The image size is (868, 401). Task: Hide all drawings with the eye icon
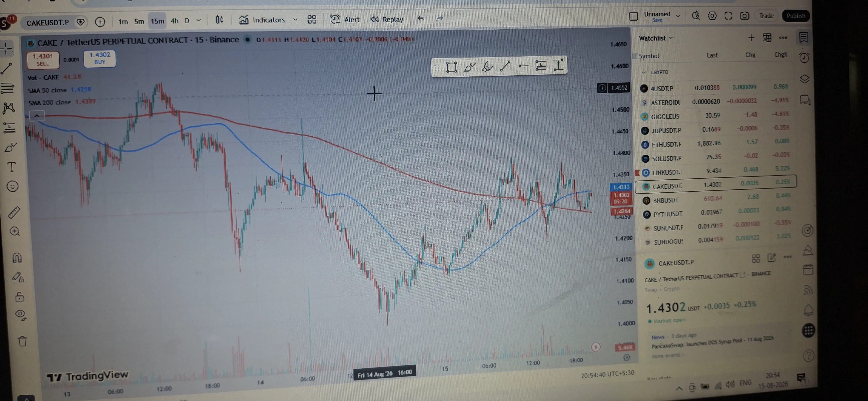tap(21, 315)
